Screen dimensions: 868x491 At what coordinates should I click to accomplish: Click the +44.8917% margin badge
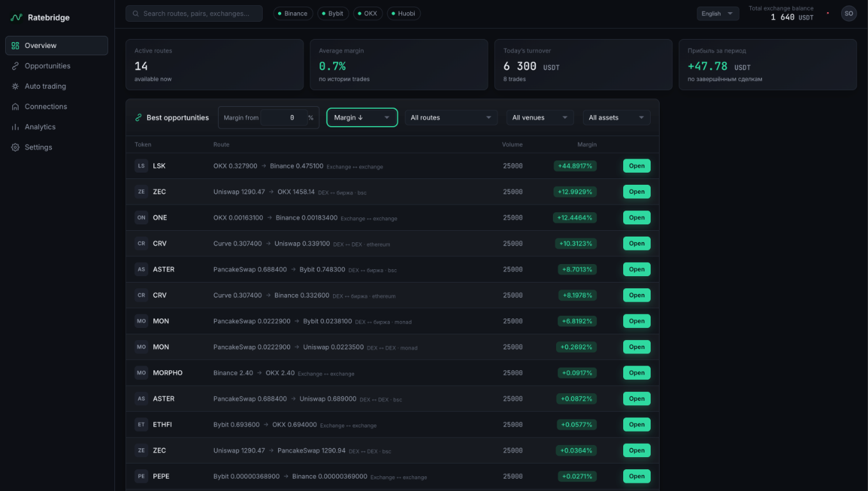click(x=575, y=166)
